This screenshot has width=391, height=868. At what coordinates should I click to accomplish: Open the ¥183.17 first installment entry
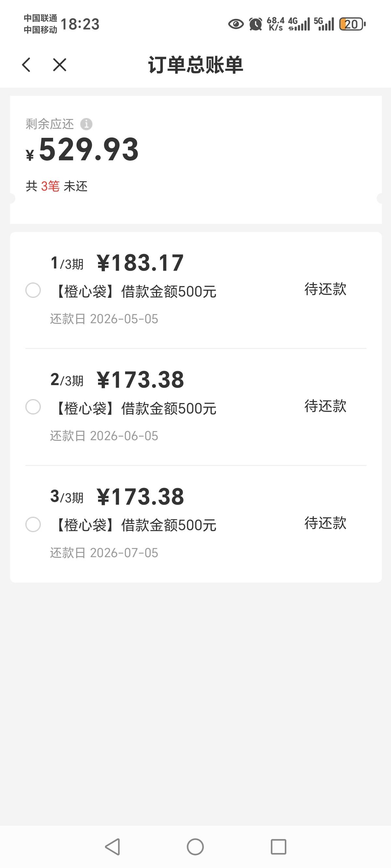[140, 263]
